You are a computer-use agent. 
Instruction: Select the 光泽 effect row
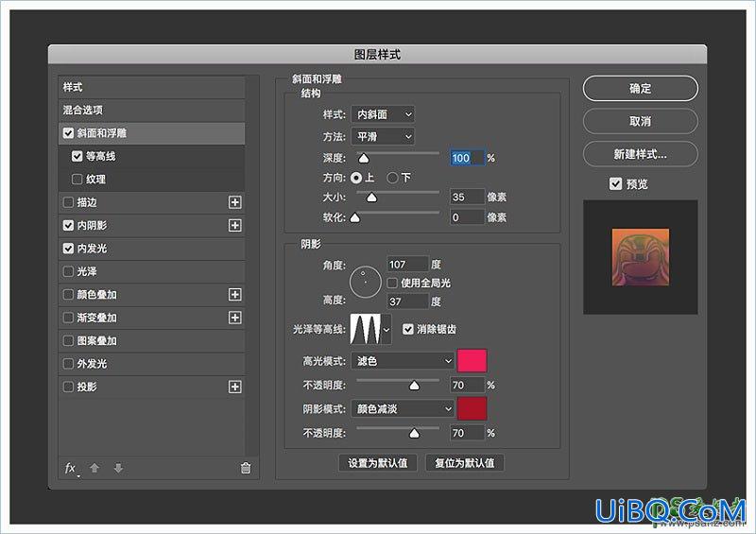point(151,271)
